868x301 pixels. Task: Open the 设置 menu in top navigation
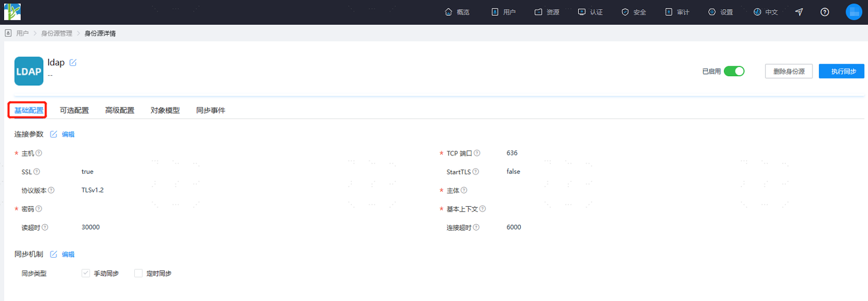click(x=720, y=12)
